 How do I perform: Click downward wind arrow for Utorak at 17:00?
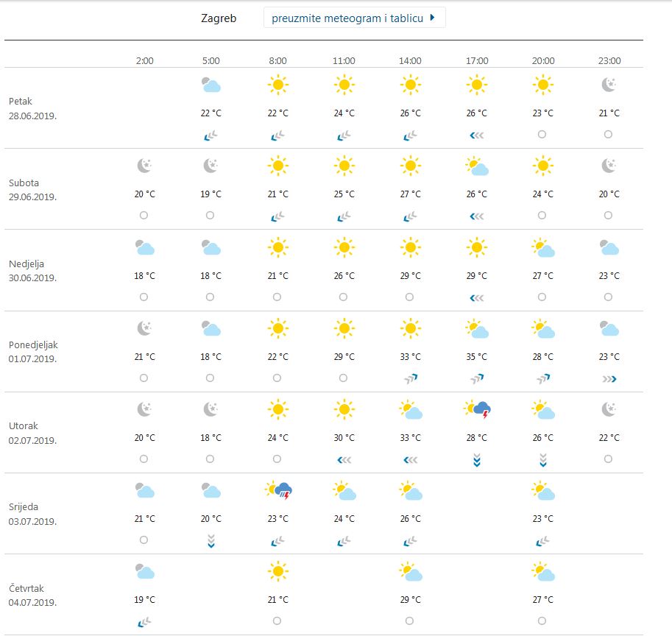coord(477,460)
